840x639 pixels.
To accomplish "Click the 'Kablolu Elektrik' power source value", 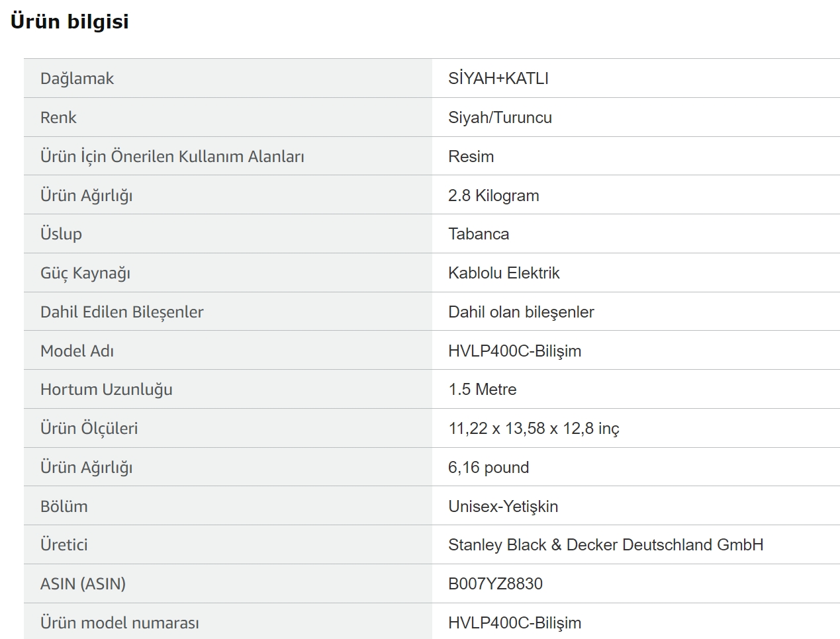I will pos(504,273).
